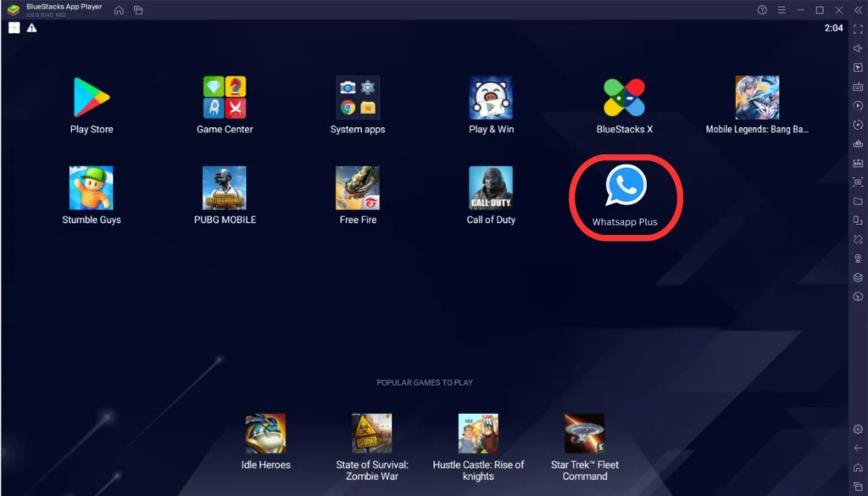The width and height of the screenshot is (868, 496).
Task: Select State of Survival: Zombie War
Action: click(x=371, y=434)
